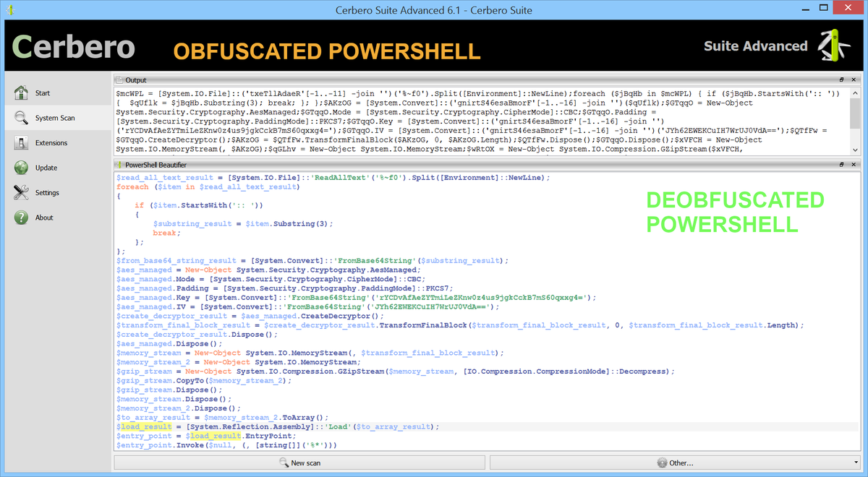Click the $aes_managed.Key line
This screenshot has height=477, width=868.
(x=357, y=298)
